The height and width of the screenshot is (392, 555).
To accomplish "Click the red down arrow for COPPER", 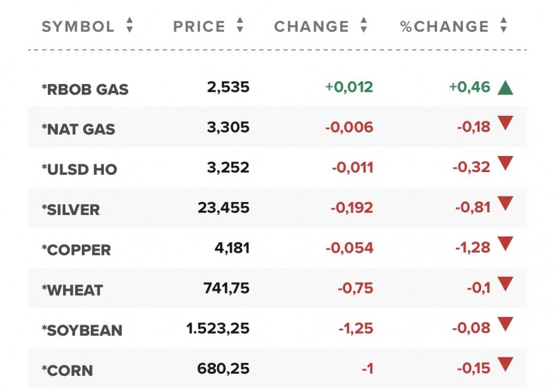I will (x=505, y=244).
